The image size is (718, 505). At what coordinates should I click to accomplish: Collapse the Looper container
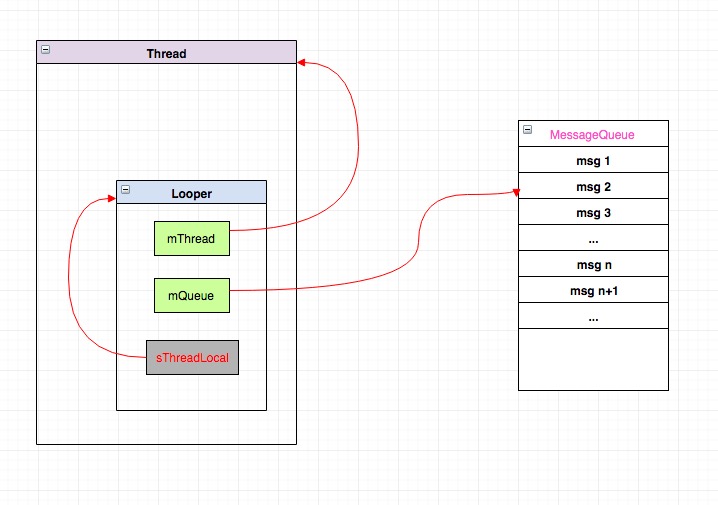(126, 190)
